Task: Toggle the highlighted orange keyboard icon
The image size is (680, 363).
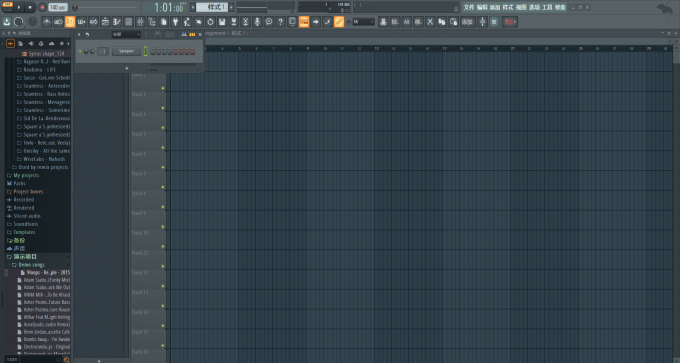Action: tap(304, 22)
